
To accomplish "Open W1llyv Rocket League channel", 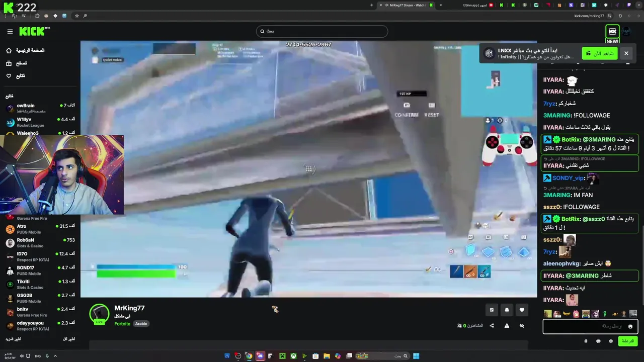I will coord(40,122).
